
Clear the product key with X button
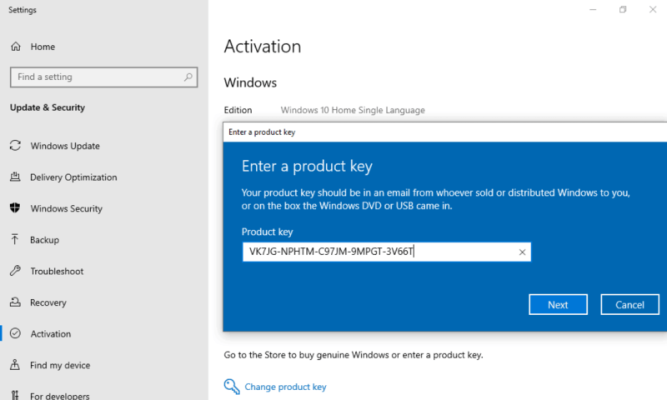pyautogui.click(x=522, y=252)
